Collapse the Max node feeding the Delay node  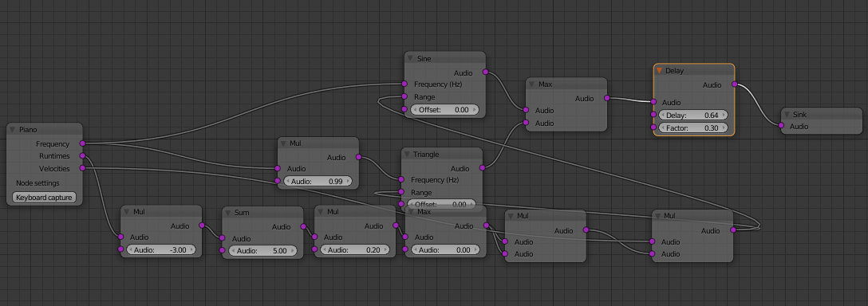pyautogui.click(x=532, y=84)
